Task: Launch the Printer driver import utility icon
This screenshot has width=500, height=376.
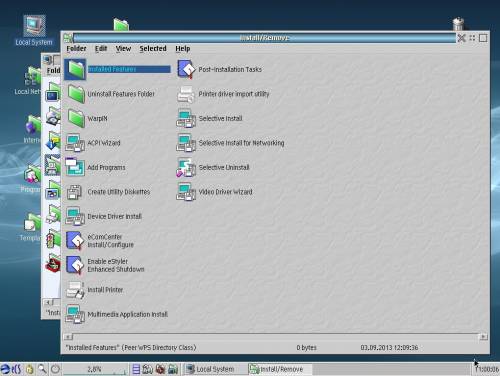Action: 186,94
